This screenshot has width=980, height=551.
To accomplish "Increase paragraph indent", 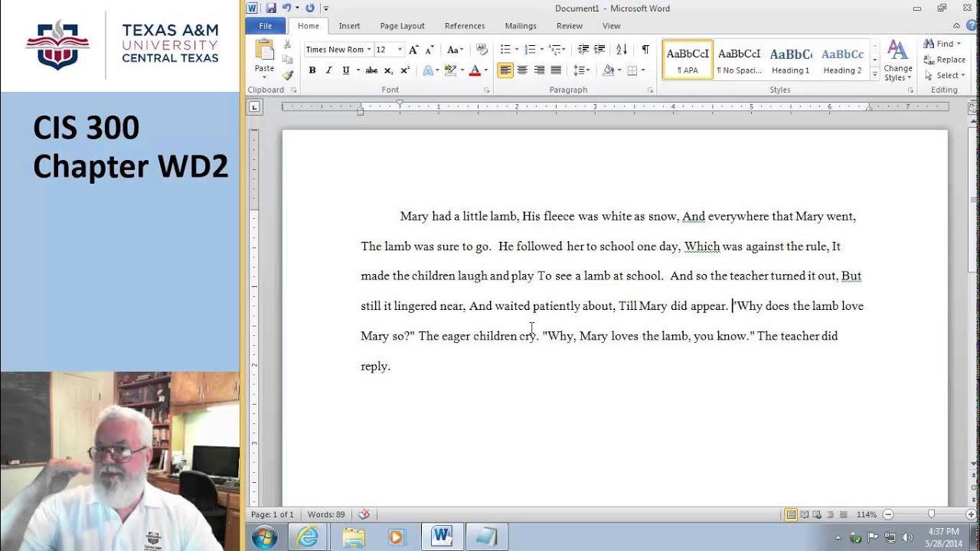I will point(600,50).
